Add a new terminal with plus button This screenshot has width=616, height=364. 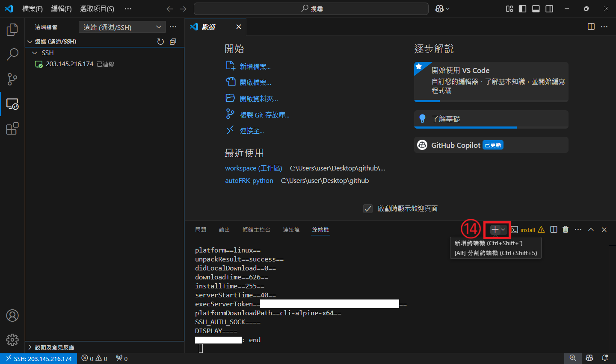point(495,229)
